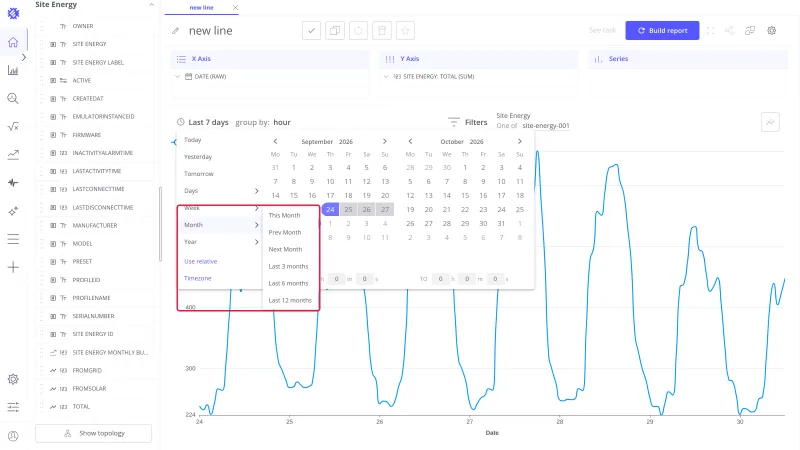Viewport: 800px width, 450px height.
Task: Go to next month from October
Action: click(519, 141)
